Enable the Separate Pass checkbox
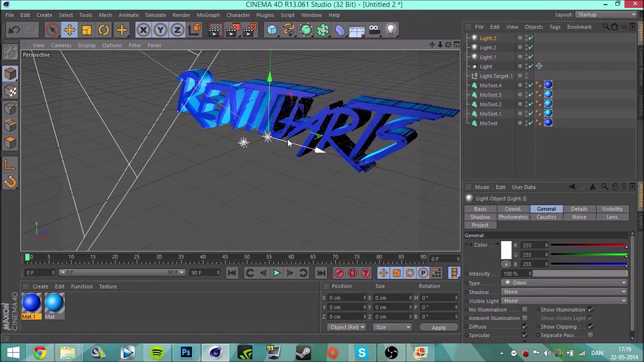This screenshot has height=362, width=644. click(590, 335)
